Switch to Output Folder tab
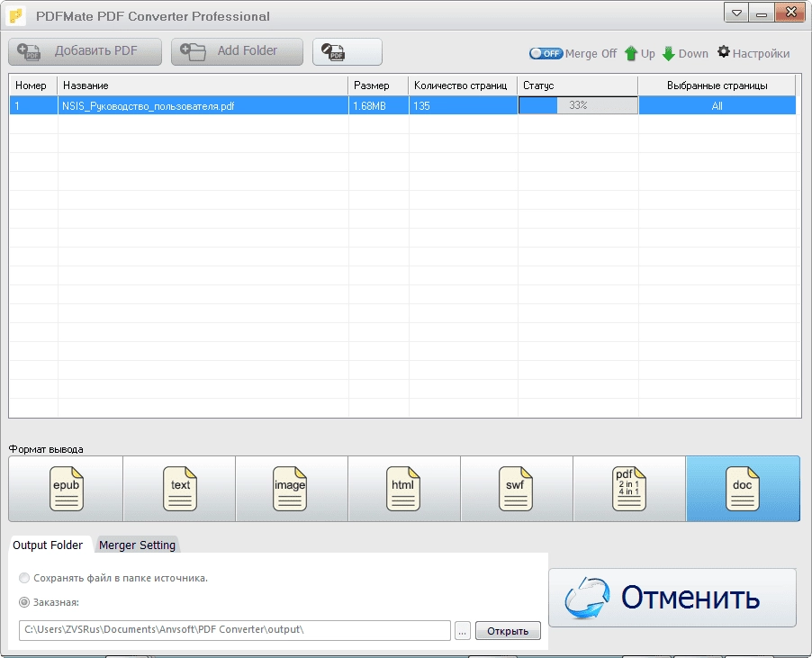The image size is (812, 658). tap(48, 545)
